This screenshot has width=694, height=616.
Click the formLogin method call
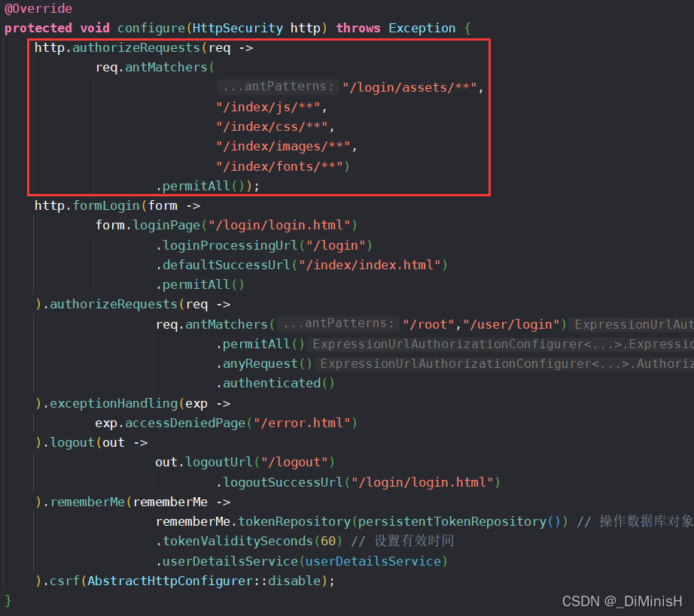pyautogui.click(x=106, y=205)
